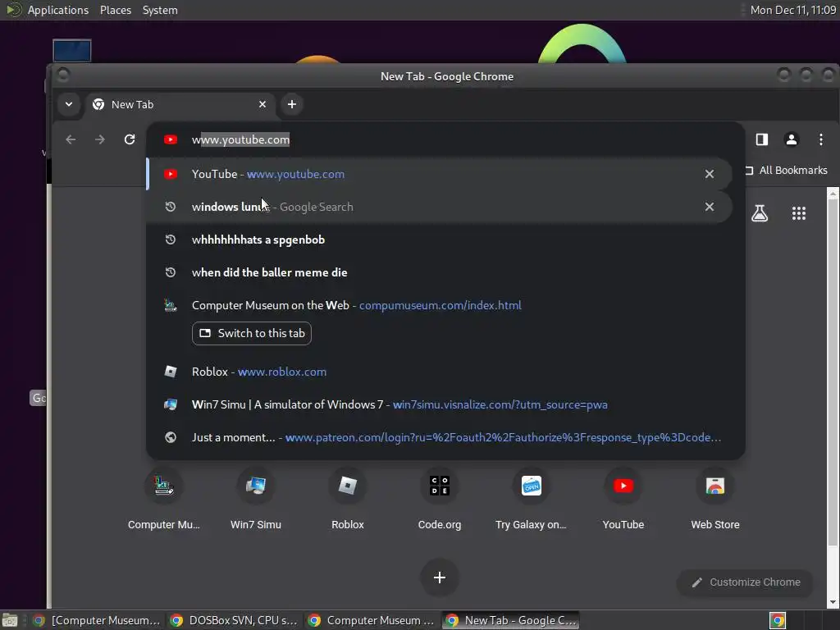Open the profile avatar icon
Image resolution: width=840 pixels, height=630 pixels.
[792, 139]
